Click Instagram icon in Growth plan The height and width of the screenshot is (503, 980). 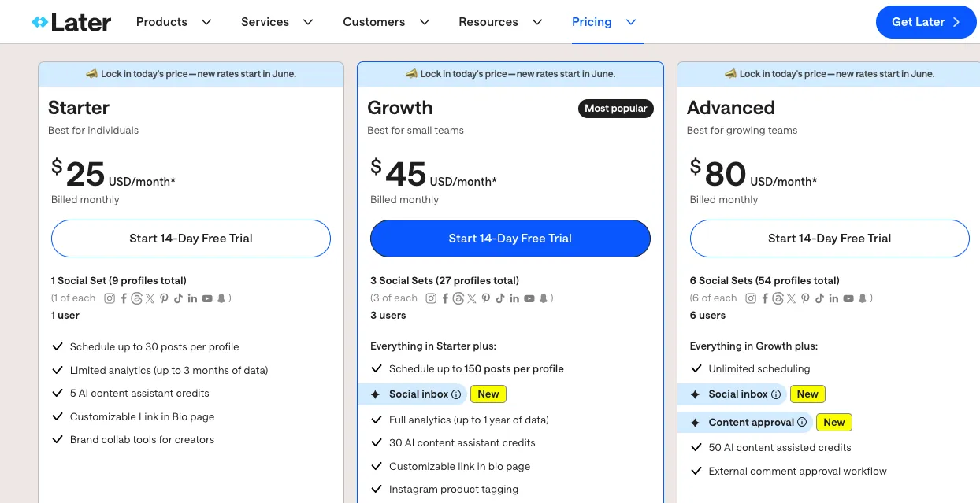[431, 298]
